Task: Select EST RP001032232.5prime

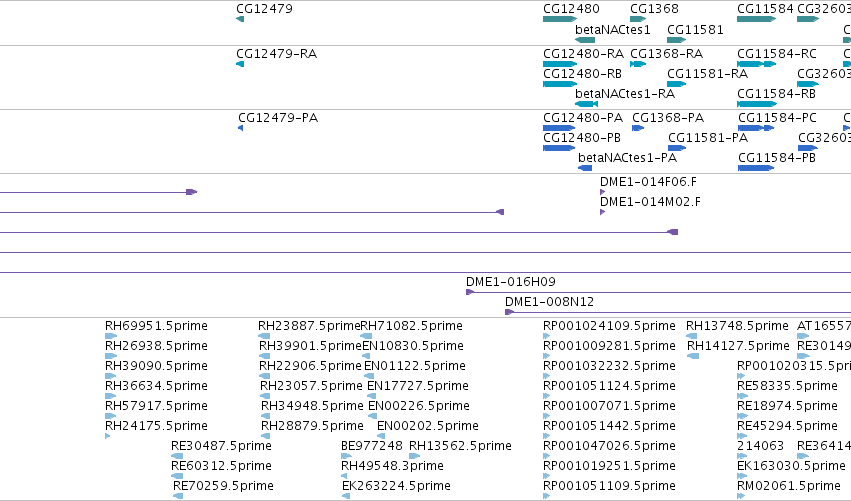Action: click(609, 366)
